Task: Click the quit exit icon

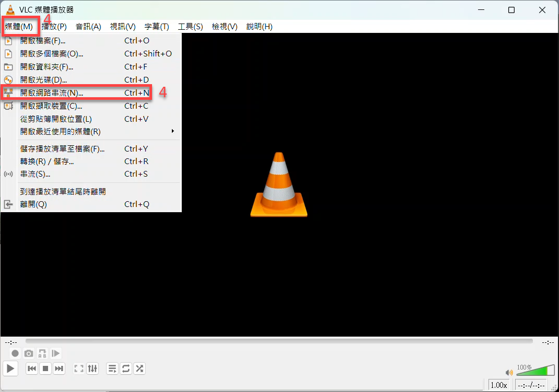Action: click(8, 204)
